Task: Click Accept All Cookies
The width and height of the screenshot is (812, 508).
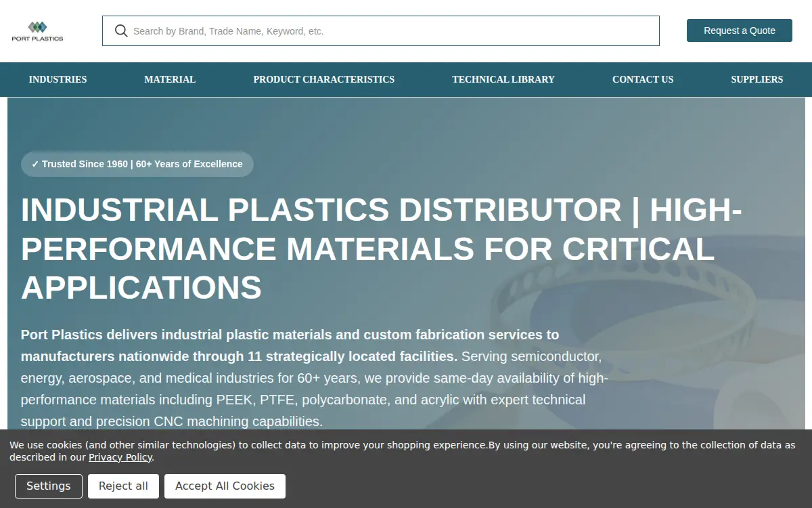Action: click(x=225, y=486)
